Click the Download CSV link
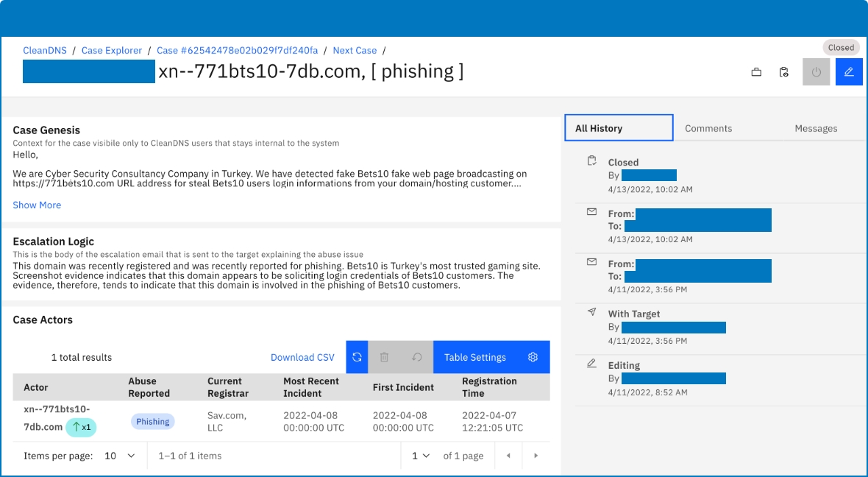The height and width of the screenshot is (477, 868). [302, 357]
